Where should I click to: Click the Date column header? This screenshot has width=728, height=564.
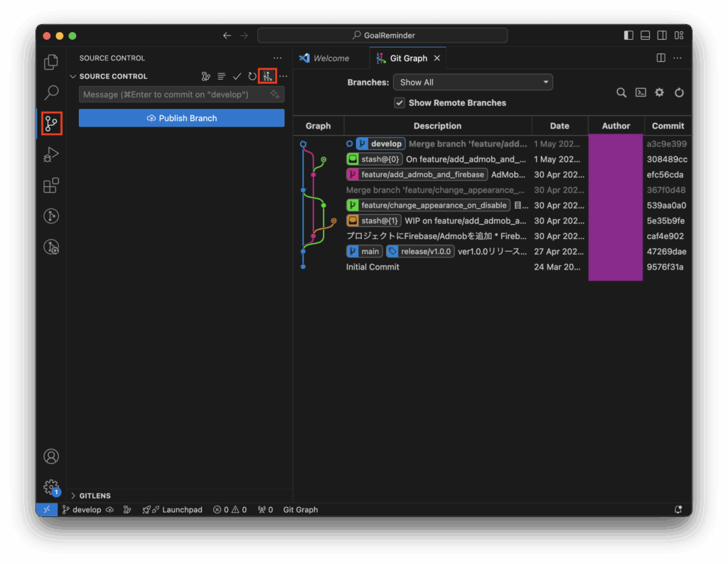click(560, 126)
